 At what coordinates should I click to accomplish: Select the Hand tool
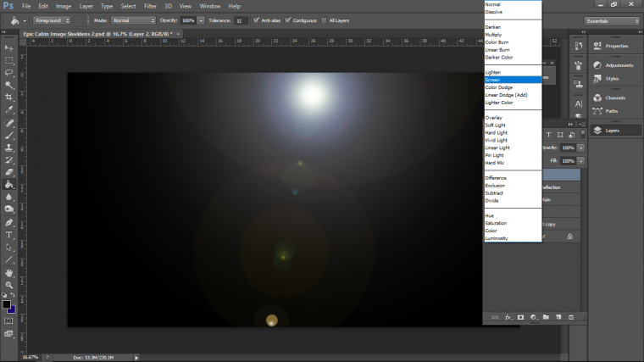(9, 273)
